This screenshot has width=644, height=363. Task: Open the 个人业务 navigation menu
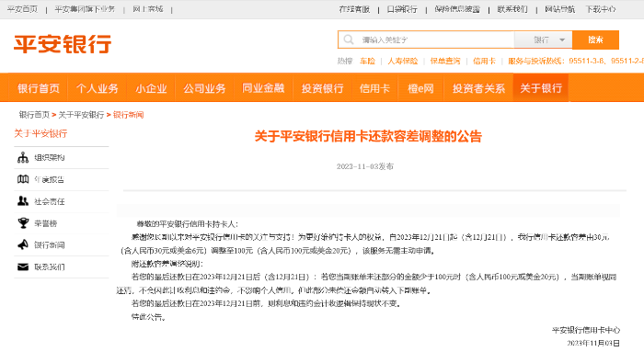pos(98,88)
